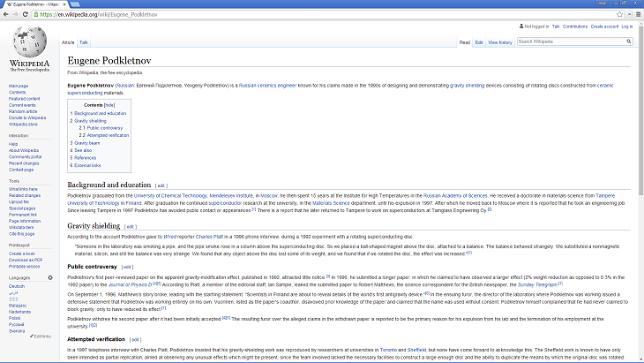Edit the Public controversy section

point(127,268)
